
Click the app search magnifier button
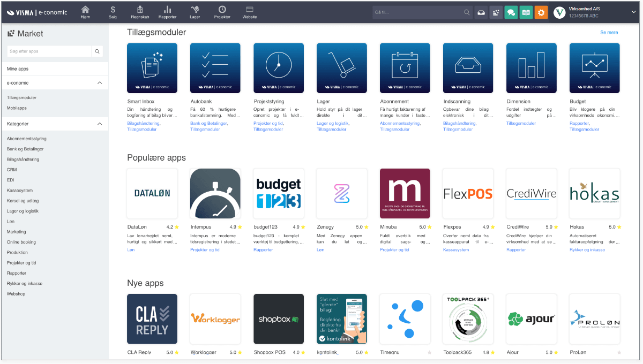(98, 51)
